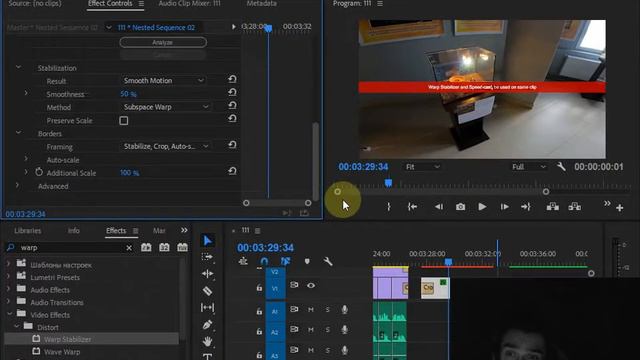This screenshot has width=640, height=360.
Task: Select the Slip tool
Action: (x=207, y=307)
